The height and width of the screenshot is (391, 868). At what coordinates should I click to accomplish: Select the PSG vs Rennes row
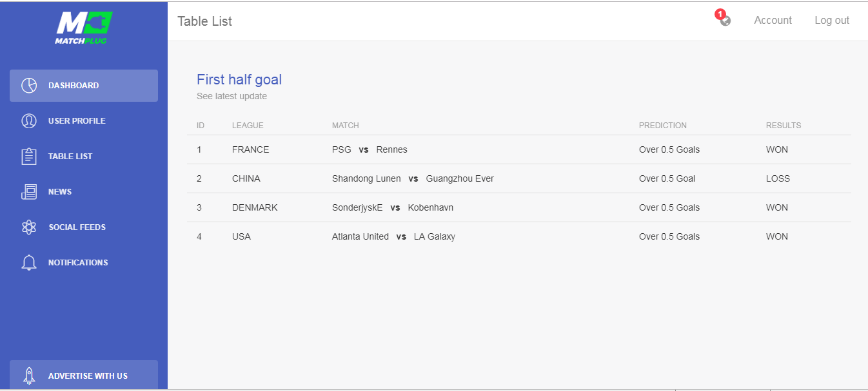coord(519,149)
